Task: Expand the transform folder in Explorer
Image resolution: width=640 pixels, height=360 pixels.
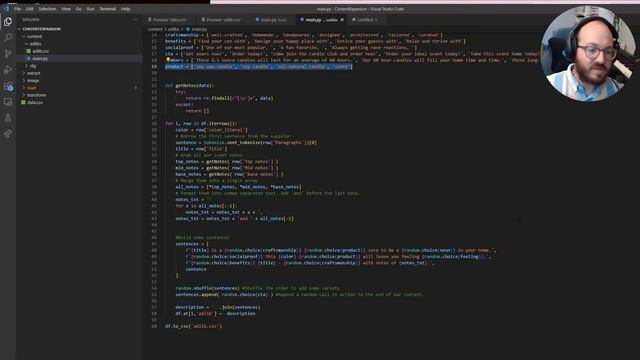Action: [x=36, y=95]
